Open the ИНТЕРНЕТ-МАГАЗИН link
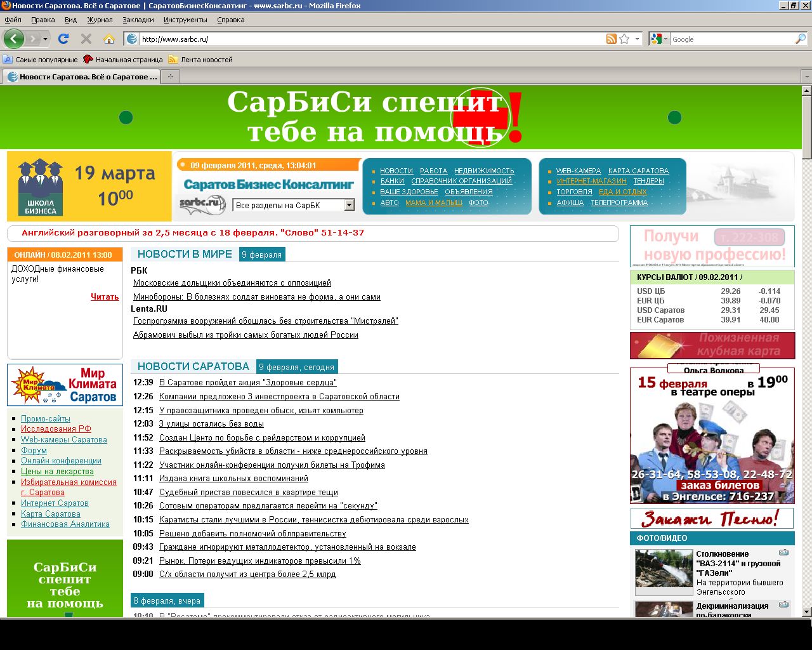812x650 pixels. pos(591,181)
